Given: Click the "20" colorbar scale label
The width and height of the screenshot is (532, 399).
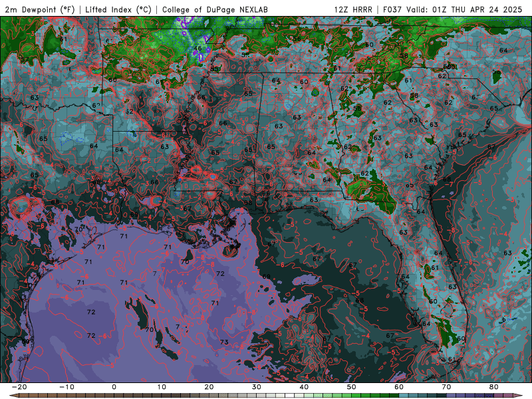Looking at the screenshot, I should pos(209,387).
